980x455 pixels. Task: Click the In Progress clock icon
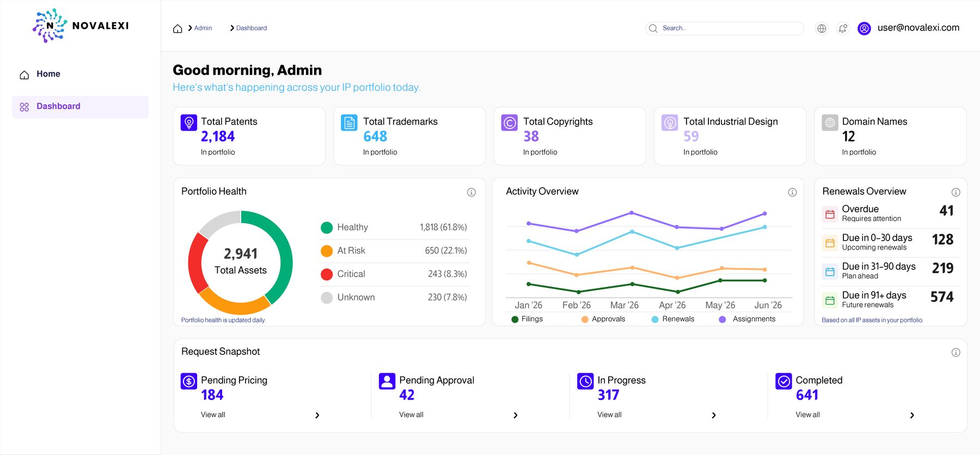(585, 381)
